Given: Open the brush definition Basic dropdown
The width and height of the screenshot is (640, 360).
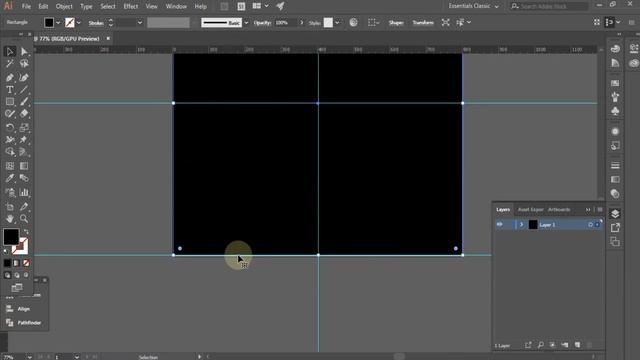Looking at the screenshot, I should [x=246, y=23].
